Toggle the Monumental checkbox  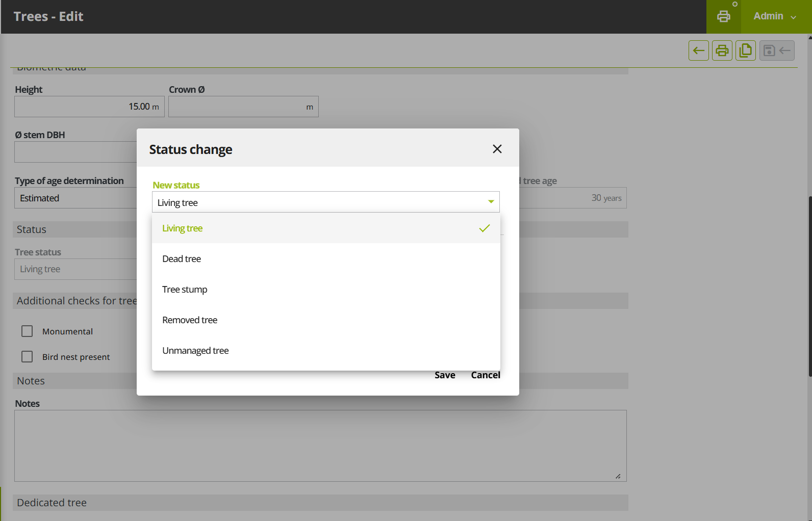[x=27, y=331]
